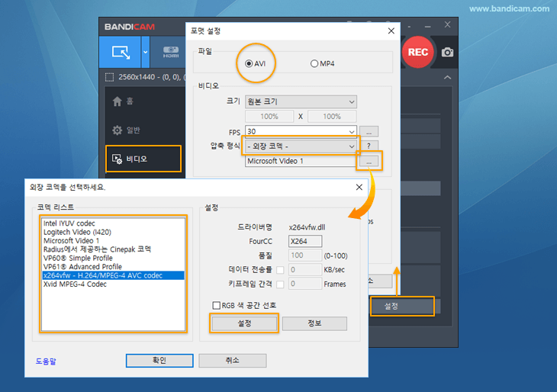Enable the RGB 색 공간 선호 checkbox
Viewport: 557px width, 392px height.
(x=217, y=305)
